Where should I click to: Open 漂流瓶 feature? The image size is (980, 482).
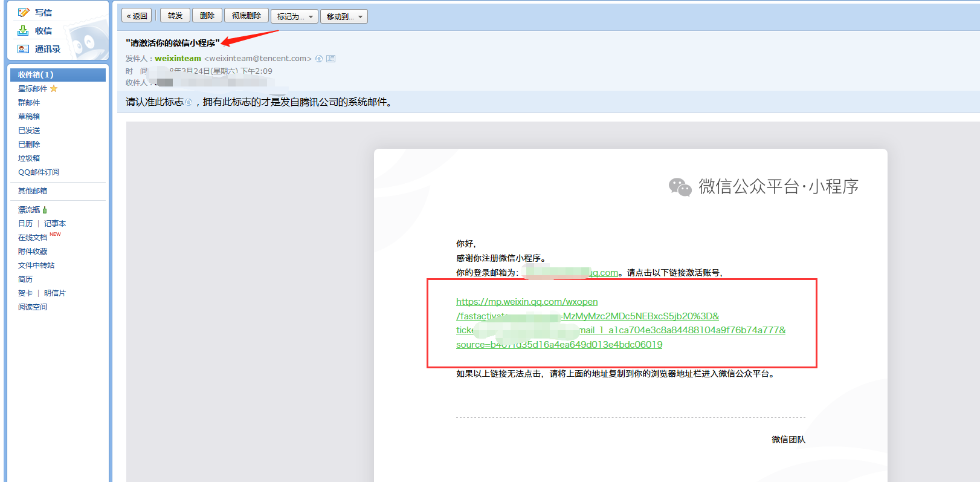click(29, 210)
